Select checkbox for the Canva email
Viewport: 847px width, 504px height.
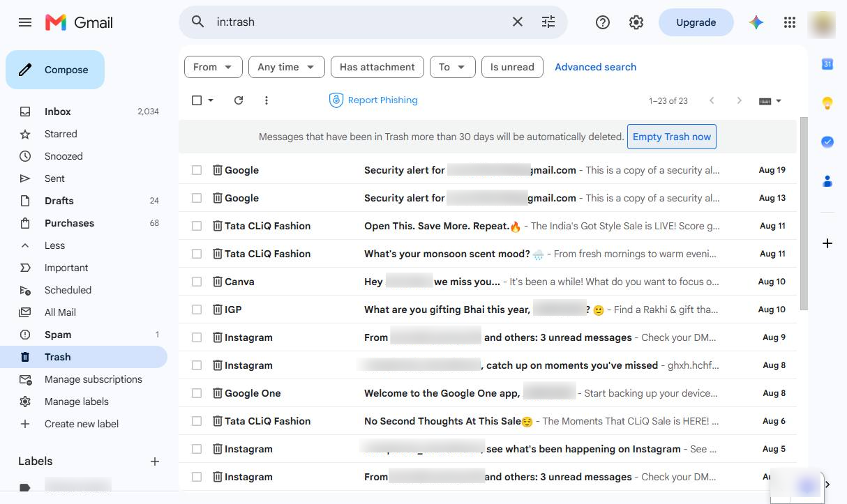tap(197, 282)
